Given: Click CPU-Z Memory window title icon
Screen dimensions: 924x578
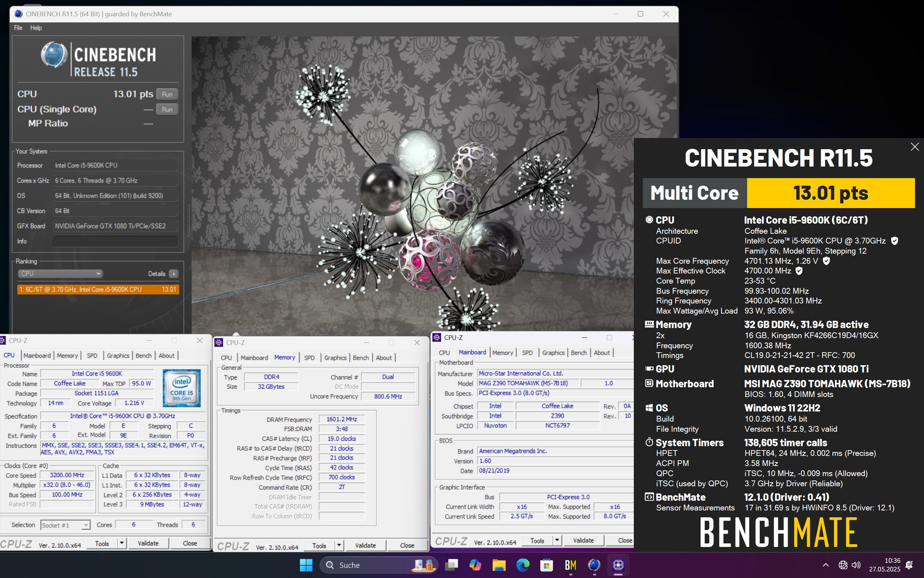Looking at the screenshot, I should click(x=219, y=342).
